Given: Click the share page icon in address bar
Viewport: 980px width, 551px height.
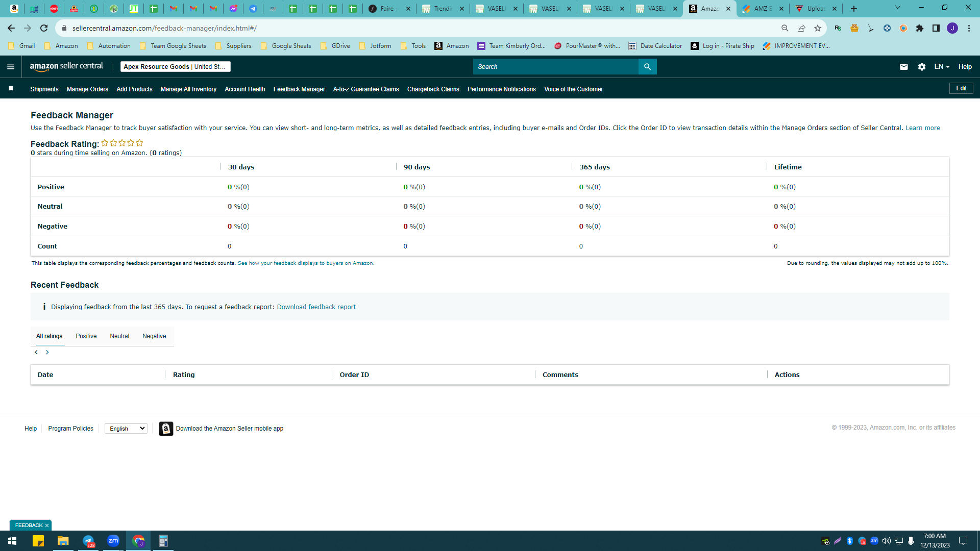Looking at the screenshot, I should 801,28.
